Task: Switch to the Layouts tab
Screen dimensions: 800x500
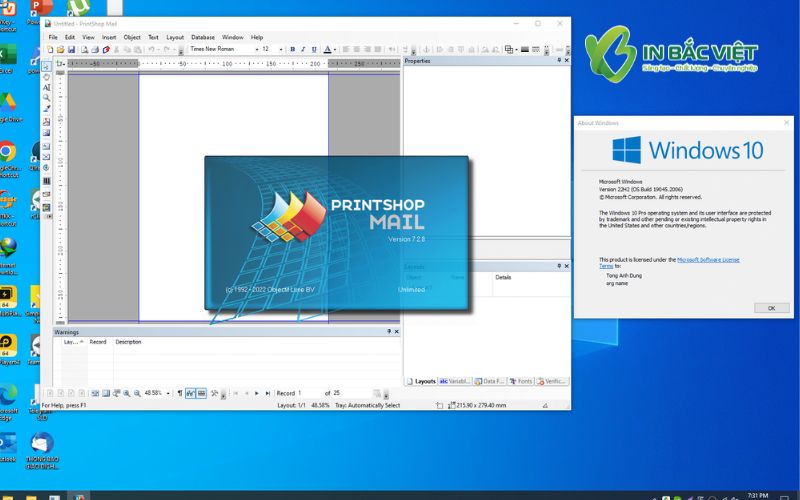Action: [x=421, y=381]
